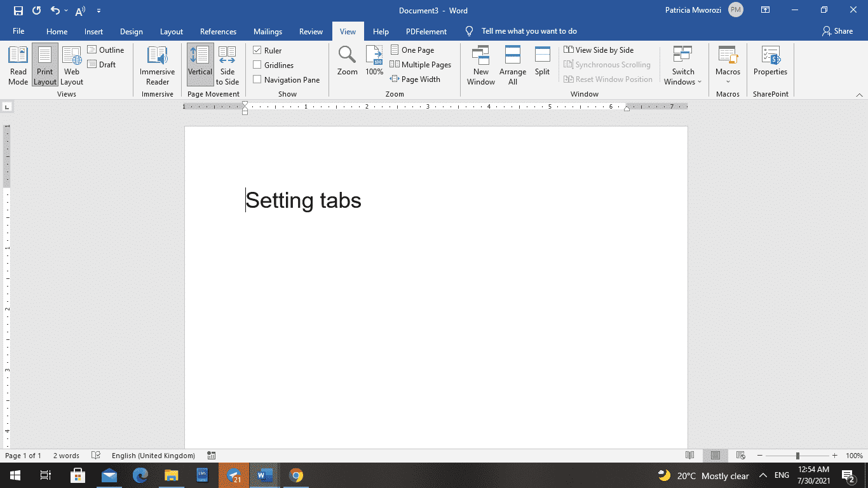Open the Immersive Reader
This screenshot has width=868, height=488.
pyautogui.click(x=156, y=64)
